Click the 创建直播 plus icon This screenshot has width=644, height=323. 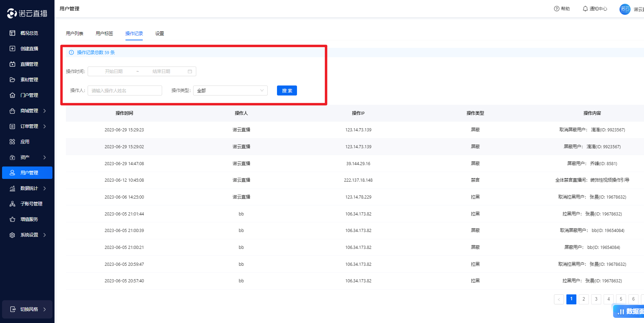[12, 49]
